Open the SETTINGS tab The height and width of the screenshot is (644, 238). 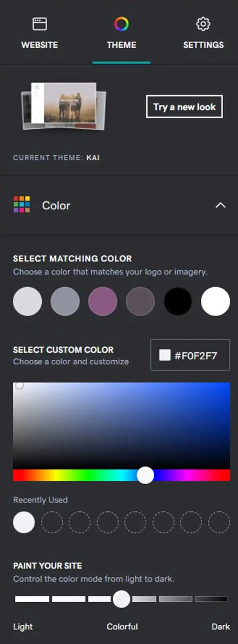pos(203,33)
